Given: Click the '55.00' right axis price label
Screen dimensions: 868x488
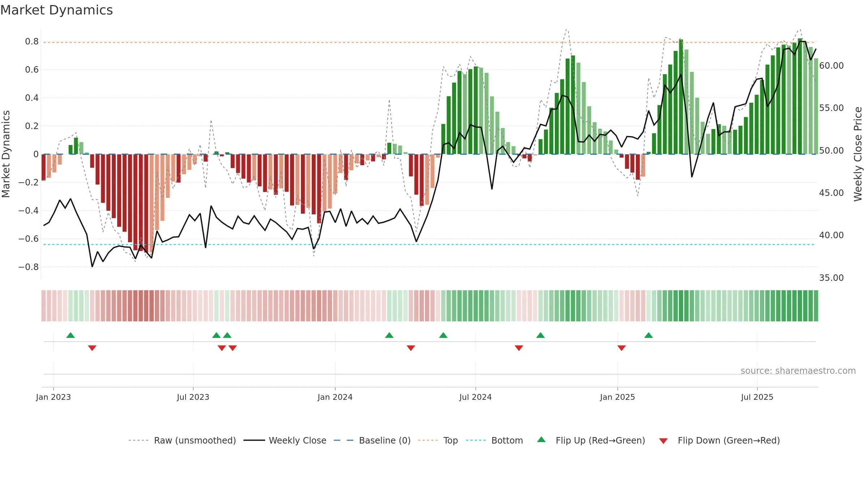Looking at the screenshot, I should tap(831, 108).
